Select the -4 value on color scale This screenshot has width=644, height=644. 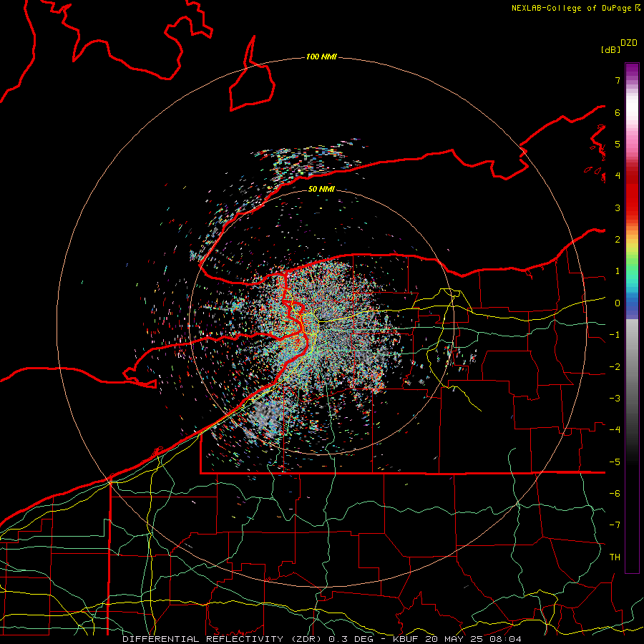615,430
